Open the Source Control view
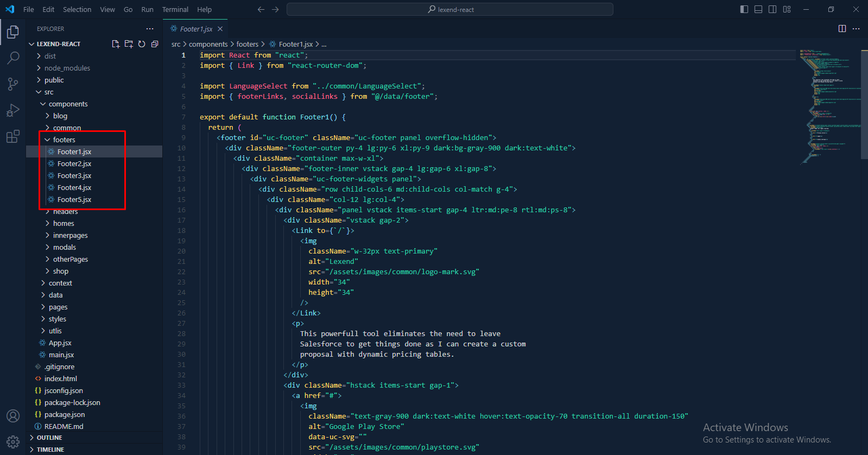This screenshot has width=868, height=455. (x=13, y=84)
